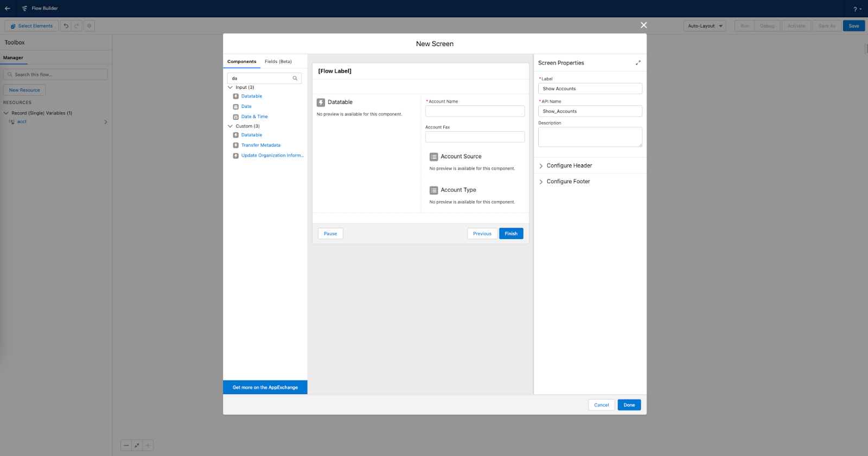
Task: Fit flow canvas to view
Action: (x=137, y=446)
